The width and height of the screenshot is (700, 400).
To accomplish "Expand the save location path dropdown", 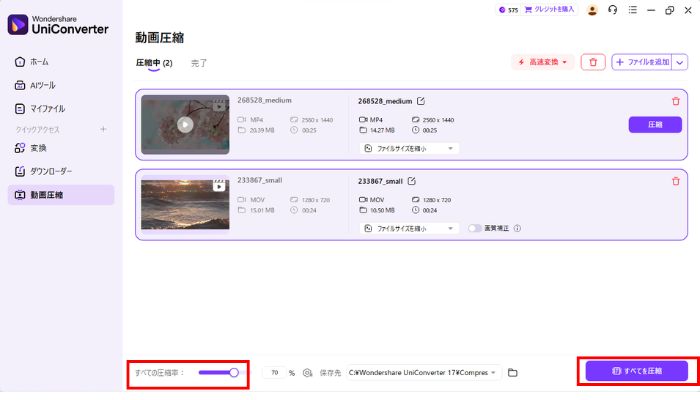I will [x=494, y=372].
